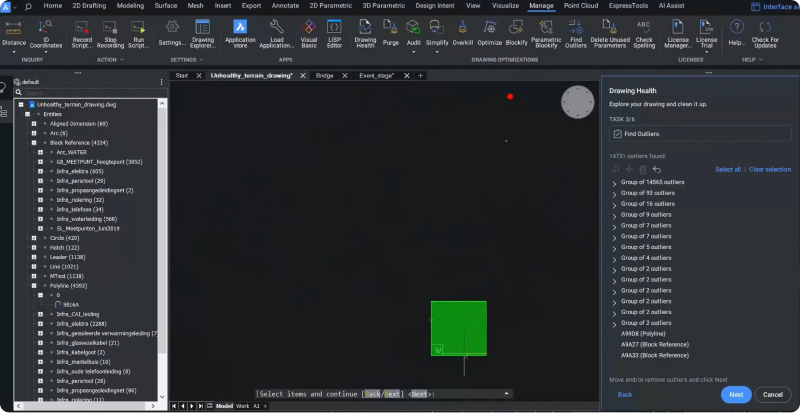Collapse the Block Reference (4324) tree node
Screen dimensions: 800x413
click(34, 143)
